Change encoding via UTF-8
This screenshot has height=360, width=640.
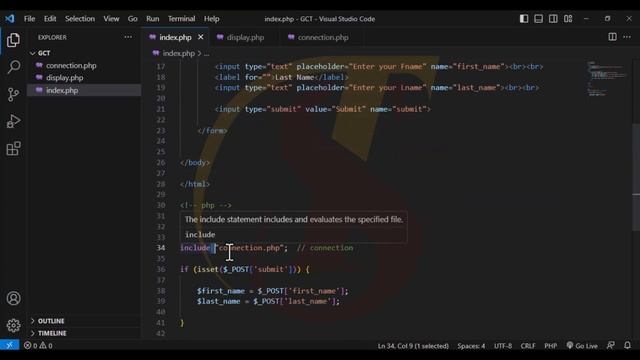click(x=503, y=346)
